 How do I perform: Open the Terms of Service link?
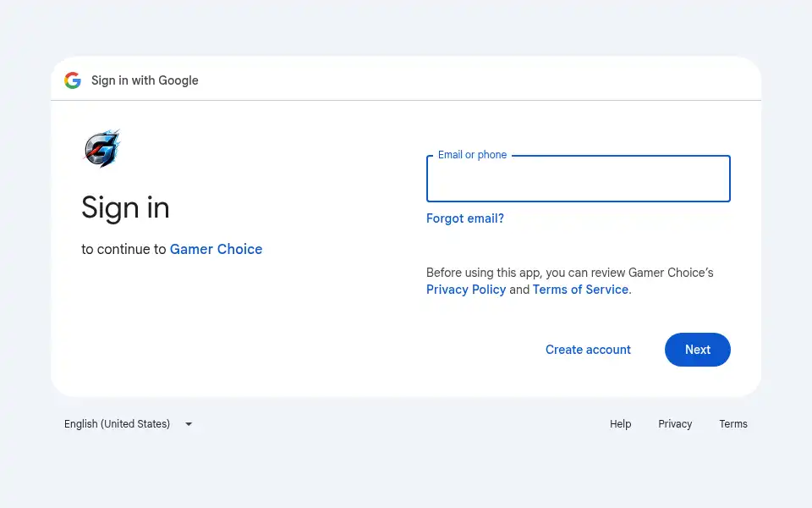(580, 290)
